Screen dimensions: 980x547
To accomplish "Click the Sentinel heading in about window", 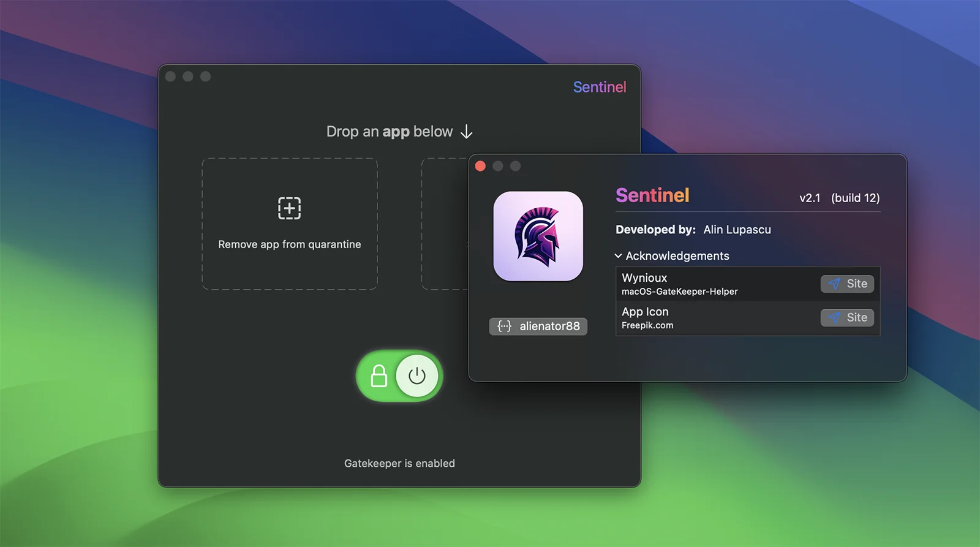I will pyautogui.click(x=652, y=195).
